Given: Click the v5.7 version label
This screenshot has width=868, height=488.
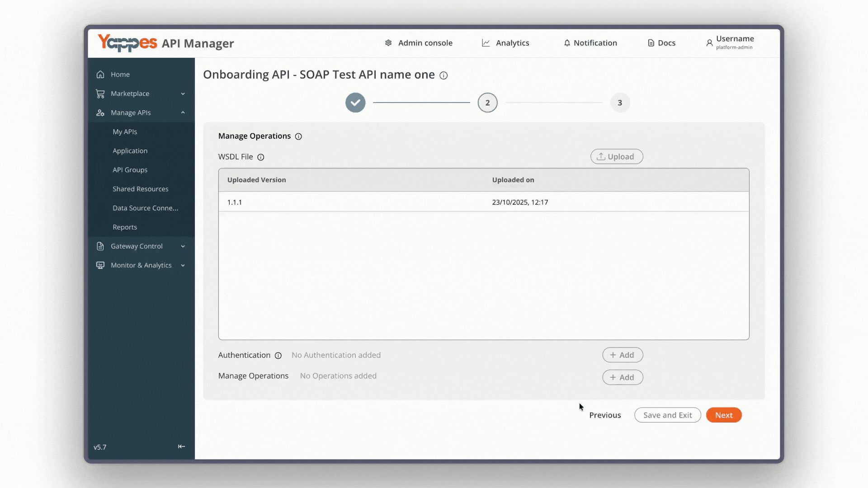Looking at the screenshot, I should coord(100,447).
